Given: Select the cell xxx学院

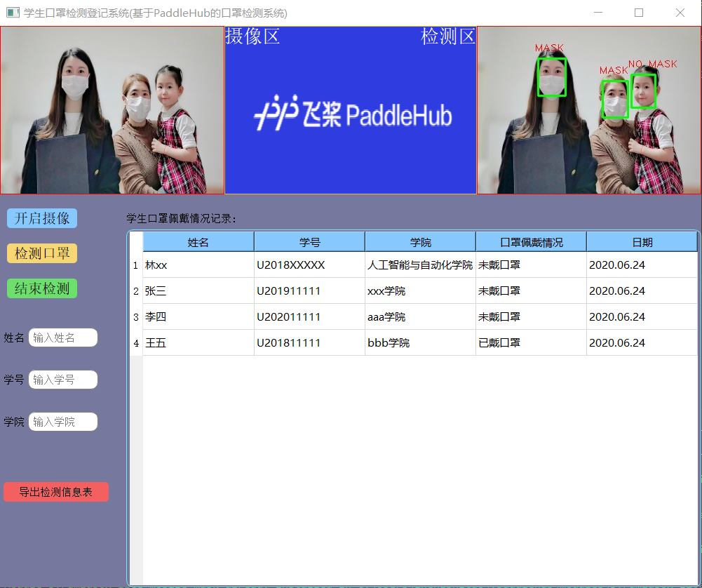Looking at the screenshot, I should pos(420,291).
